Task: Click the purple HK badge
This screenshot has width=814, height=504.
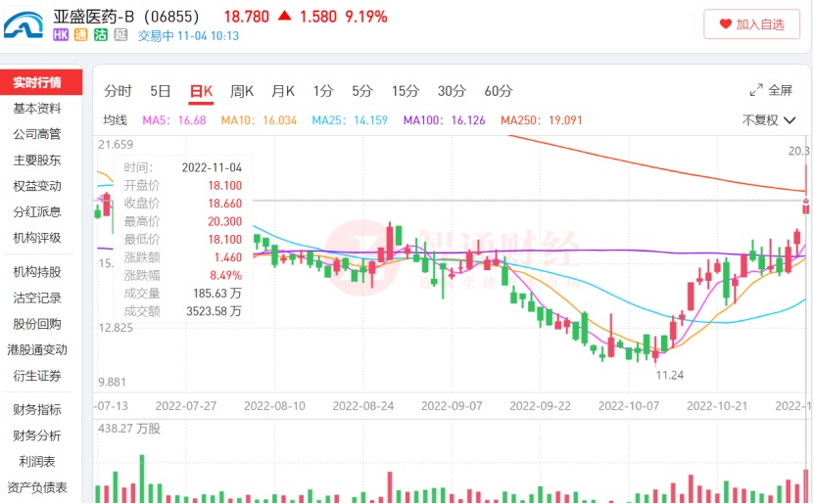Action: [x=61, y=34]
